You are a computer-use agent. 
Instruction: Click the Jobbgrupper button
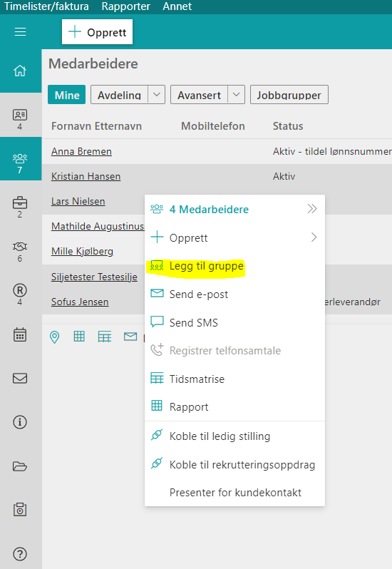pyautogui.click(x=289, y=95)
